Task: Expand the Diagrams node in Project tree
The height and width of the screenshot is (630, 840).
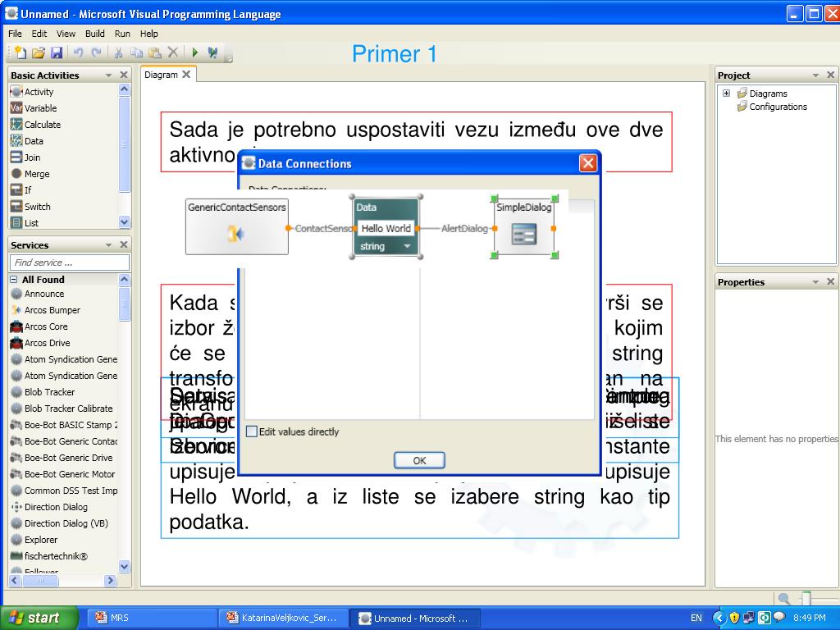Action: click(727, 94)
